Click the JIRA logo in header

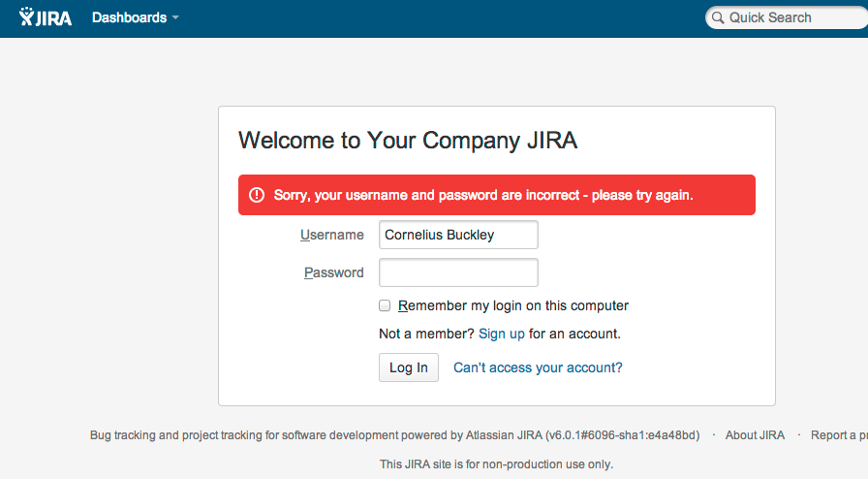[46, 17]
